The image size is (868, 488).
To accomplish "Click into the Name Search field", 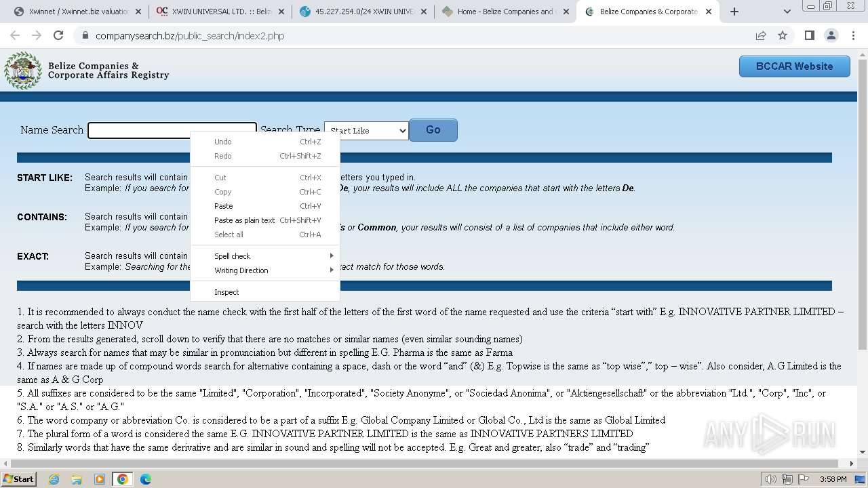I will [x=172, y=130].
